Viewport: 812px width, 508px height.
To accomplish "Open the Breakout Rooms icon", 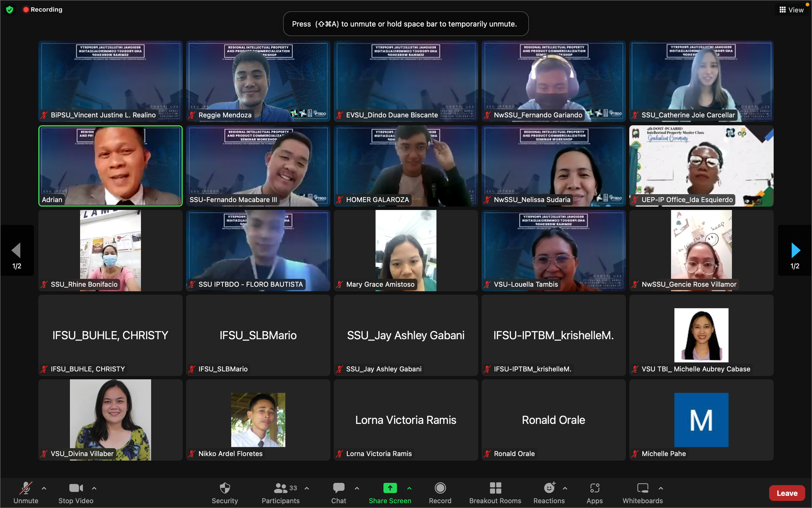I will pyautogui.click(x=495, y=488).
